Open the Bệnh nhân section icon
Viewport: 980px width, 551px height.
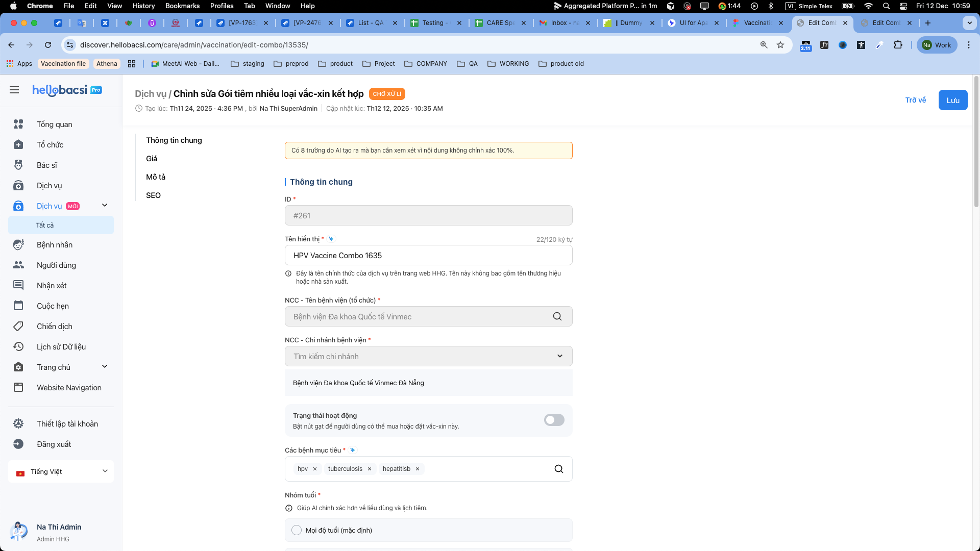(x=18, y=244)
